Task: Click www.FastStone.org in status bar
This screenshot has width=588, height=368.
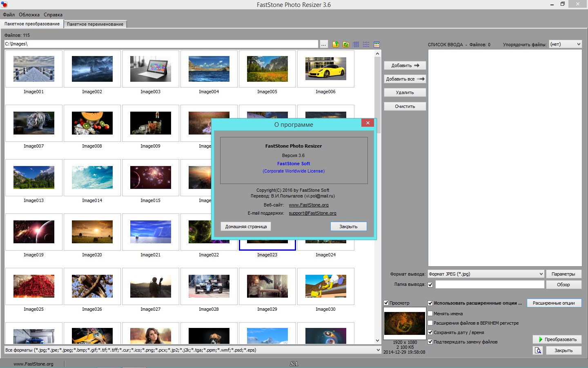Action: click(33, 364)
